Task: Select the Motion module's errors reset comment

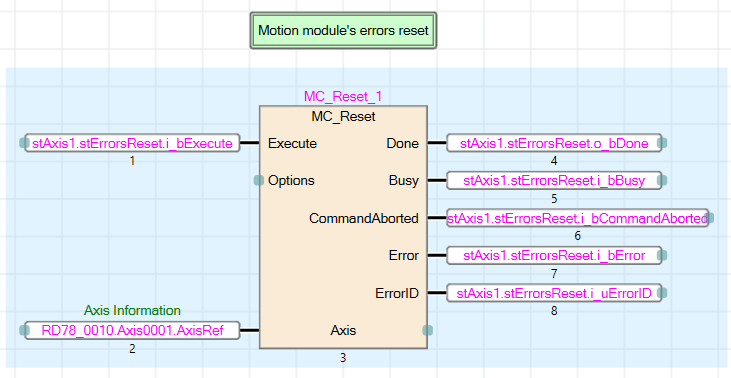Action: [343, 30]
